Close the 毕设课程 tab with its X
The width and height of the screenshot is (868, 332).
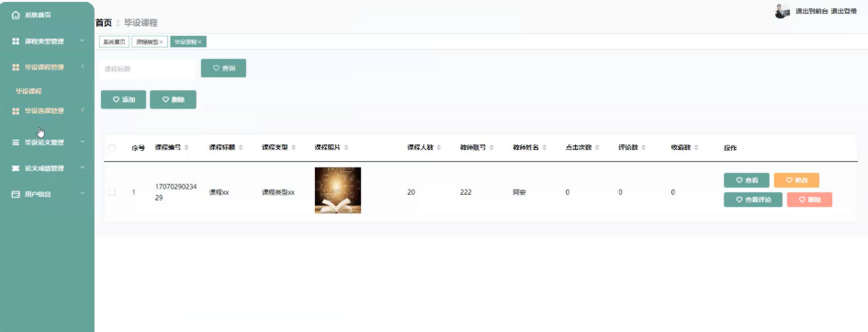(x=200, y=42)
